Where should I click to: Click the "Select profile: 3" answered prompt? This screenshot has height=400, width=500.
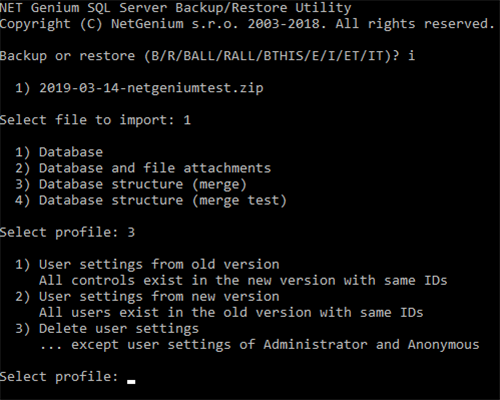[x=67, y=232]
